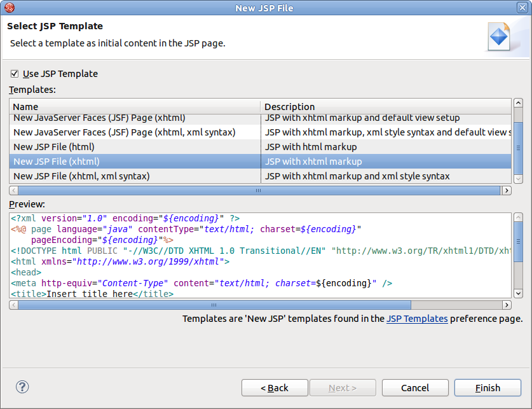Click the help question mark icon
Screen dimensions: 532x409
click(22, 387)
